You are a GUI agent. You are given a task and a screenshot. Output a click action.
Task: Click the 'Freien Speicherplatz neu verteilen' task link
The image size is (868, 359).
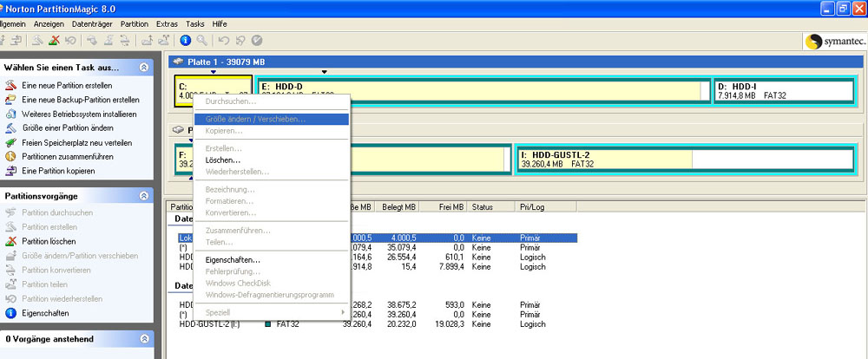click(77, 143)
